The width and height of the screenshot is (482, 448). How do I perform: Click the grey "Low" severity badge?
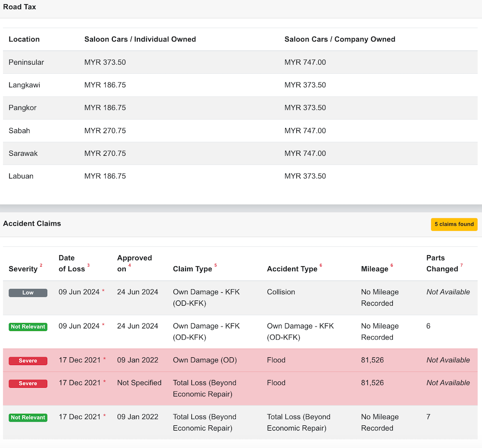click(28, 293)
